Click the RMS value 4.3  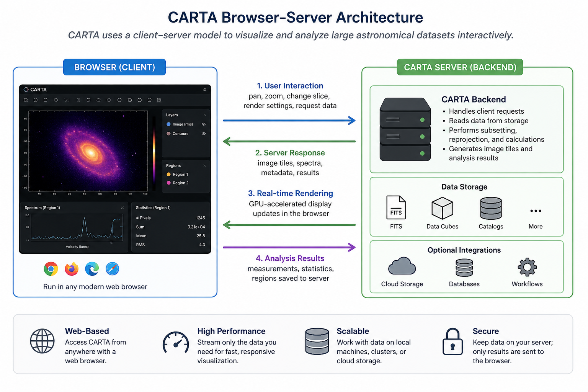tap(202, 245)
